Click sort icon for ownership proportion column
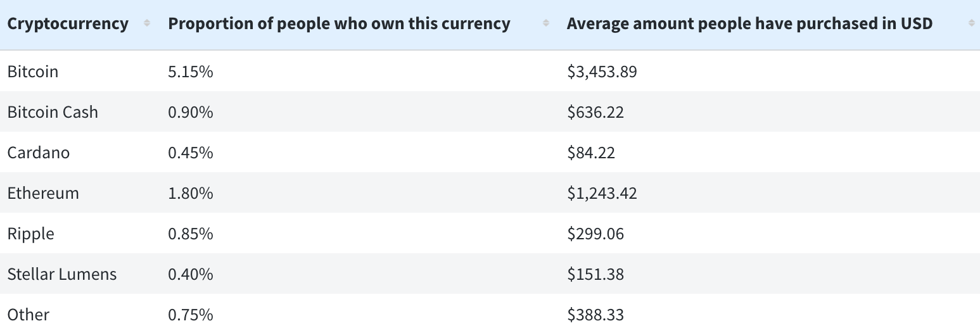This screenshot has width=980, height=333. (x=546, y=24)
